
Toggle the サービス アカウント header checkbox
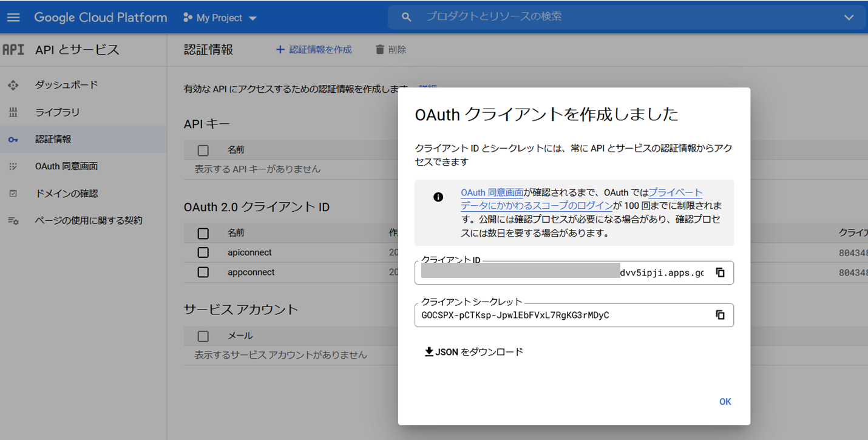(x=203, y=336)
